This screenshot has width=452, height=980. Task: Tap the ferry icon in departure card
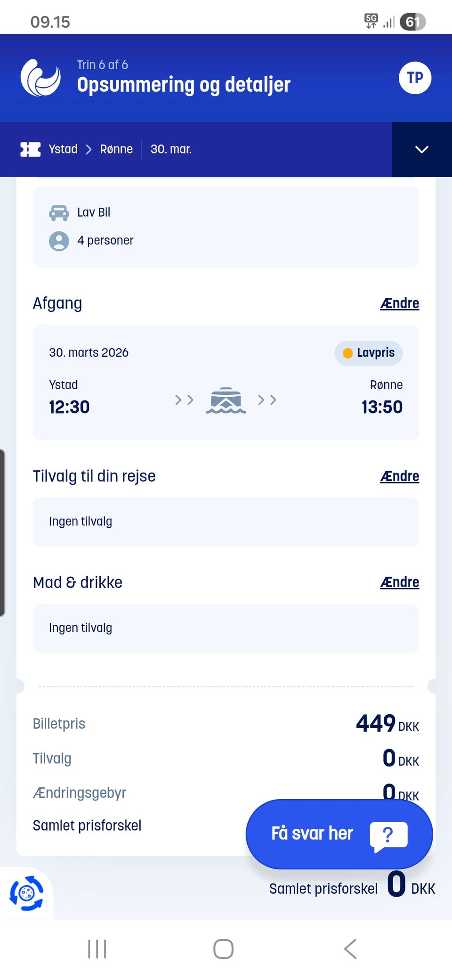[226, 400]
